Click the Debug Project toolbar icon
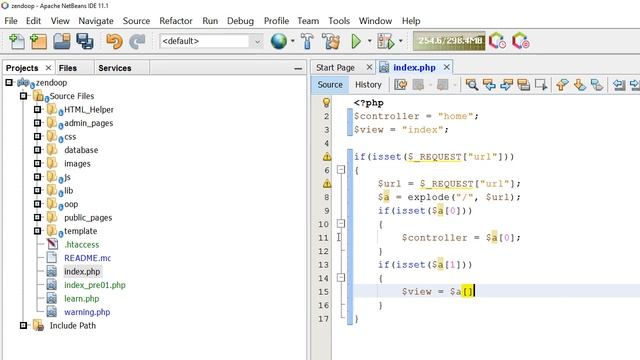This screenshot has width=640, height=360. point(386,41)
